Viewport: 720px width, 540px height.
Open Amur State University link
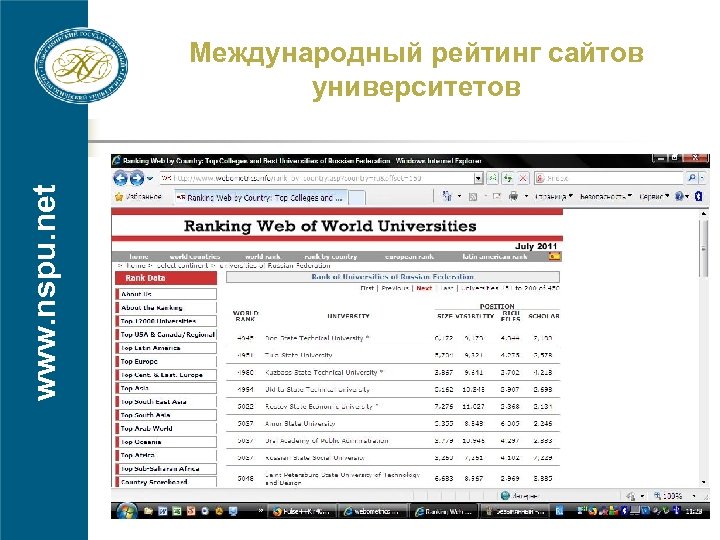[x=300, y=423]
